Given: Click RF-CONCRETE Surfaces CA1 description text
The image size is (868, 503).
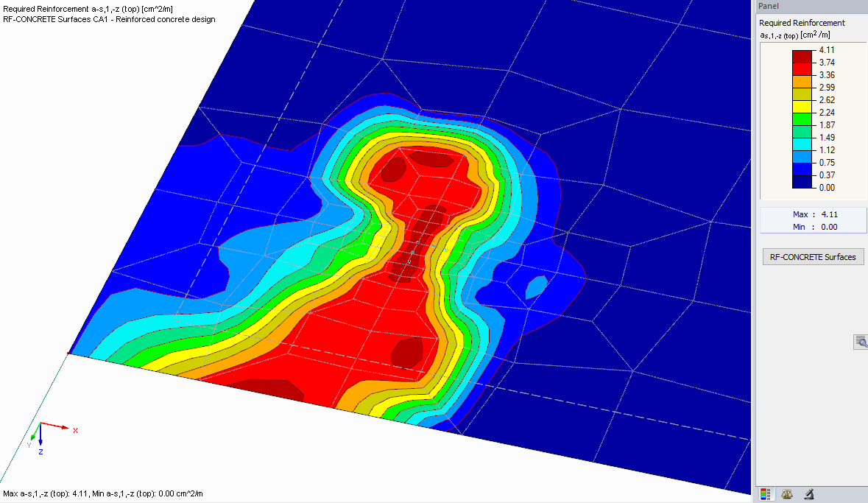Looking at the screenshot, I should tap(109, 19).
